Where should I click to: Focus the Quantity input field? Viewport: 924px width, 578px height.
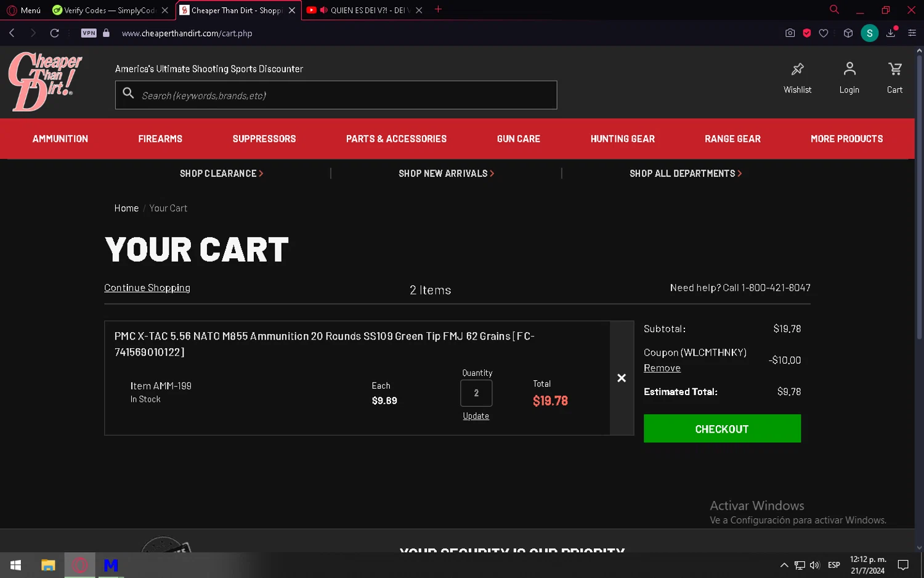click(476, 393)
